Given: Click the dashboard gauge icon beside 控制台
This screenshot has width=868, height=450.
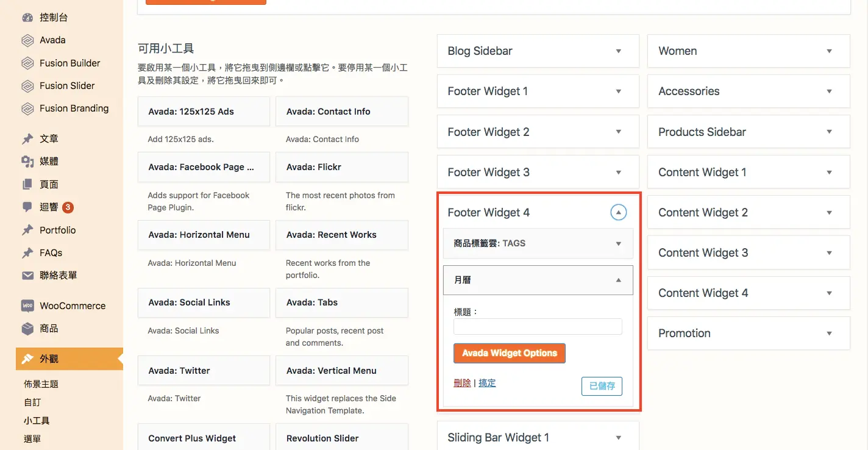Looking at the screenshot, I should click(x=27, y=18).
